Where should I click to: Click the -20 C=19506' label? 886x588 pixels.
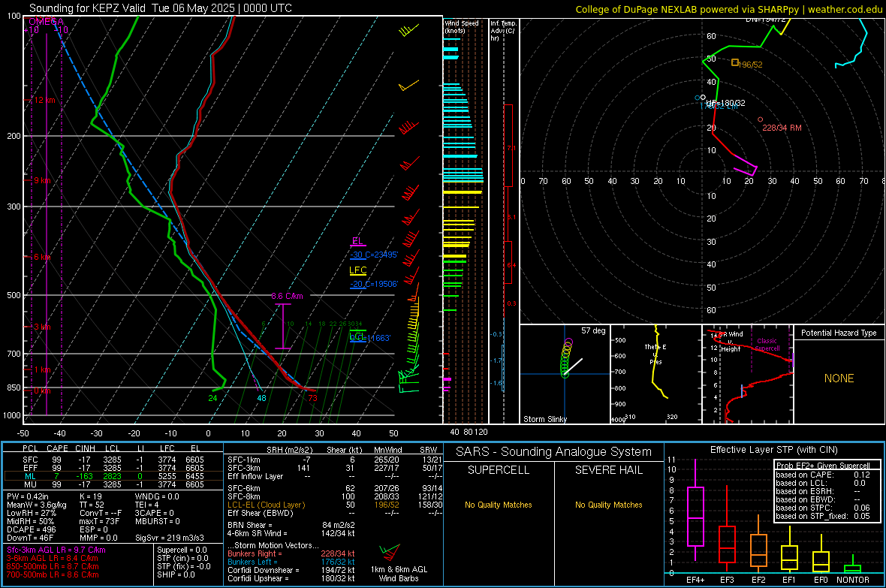(374, 284)
